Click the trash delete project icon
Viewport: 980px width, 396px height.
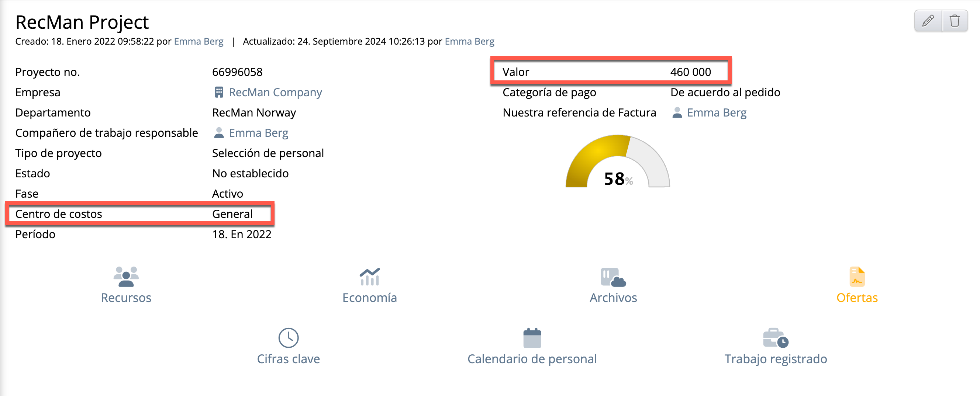coord(955,21)
